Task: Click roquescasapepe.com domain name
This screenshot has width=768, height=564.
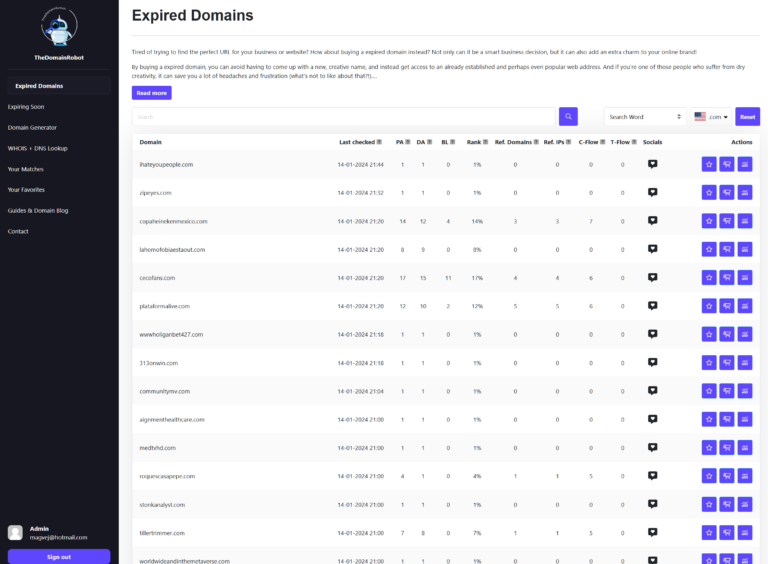Action: pos(167,476)
